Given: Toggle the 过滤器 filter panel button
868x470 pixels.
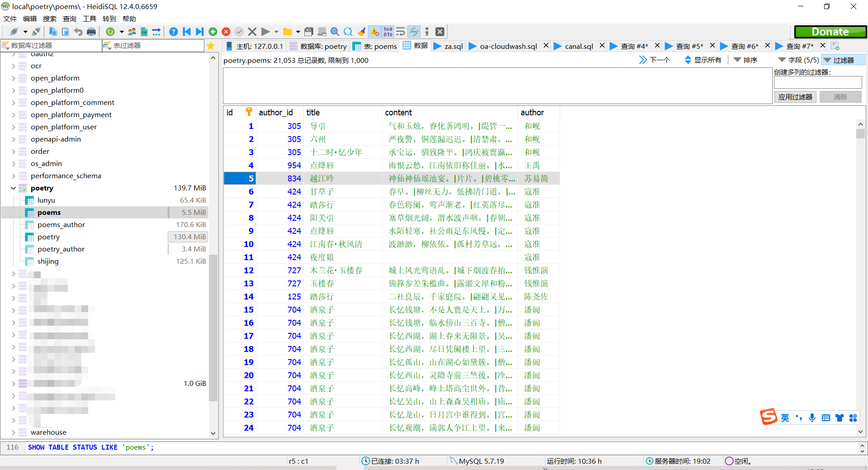Looking at the screenshot, I should [x=844, y=60].
